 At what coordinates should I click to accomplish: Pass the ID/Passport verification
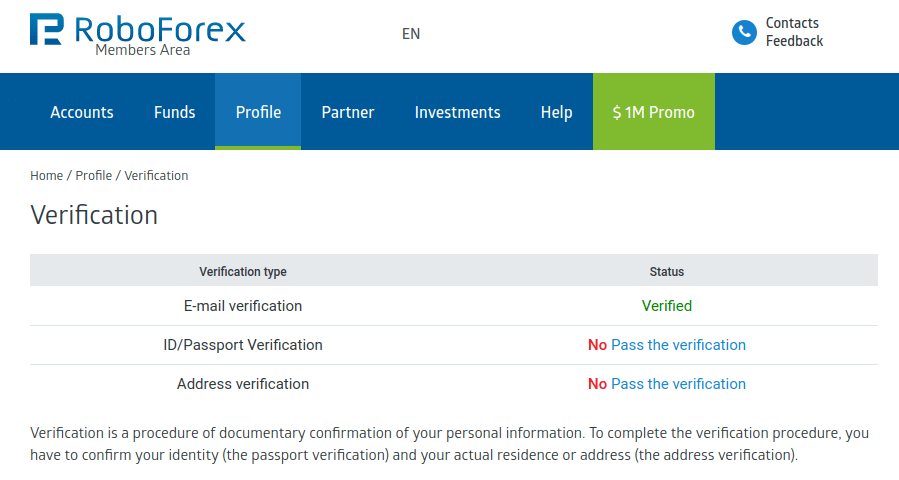click(x=678, y=345)
